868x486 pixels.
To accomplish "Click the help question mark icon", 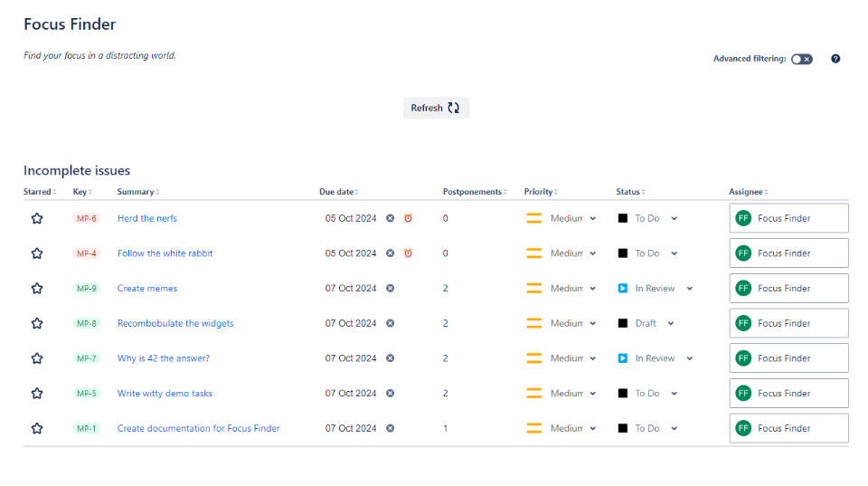I will [x=835, y=59].
